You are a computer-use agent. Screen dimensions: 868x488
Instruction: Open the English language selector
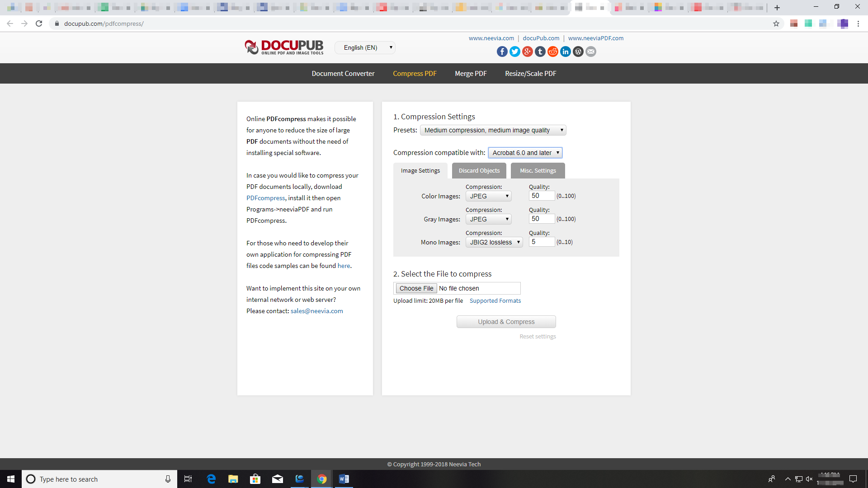365,47
